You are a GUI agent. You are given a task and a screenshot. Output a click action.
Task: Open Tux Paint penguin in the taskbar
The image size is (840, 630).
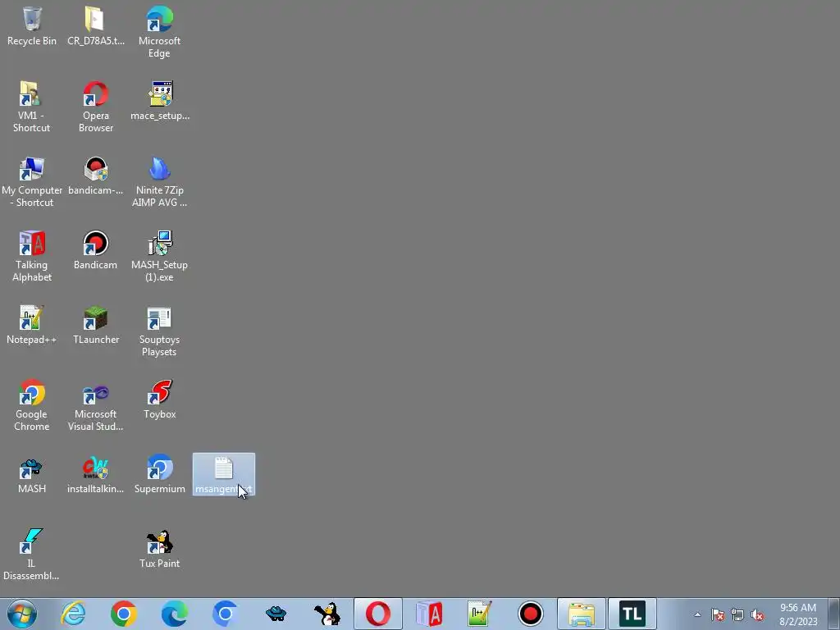pos(326,614)
